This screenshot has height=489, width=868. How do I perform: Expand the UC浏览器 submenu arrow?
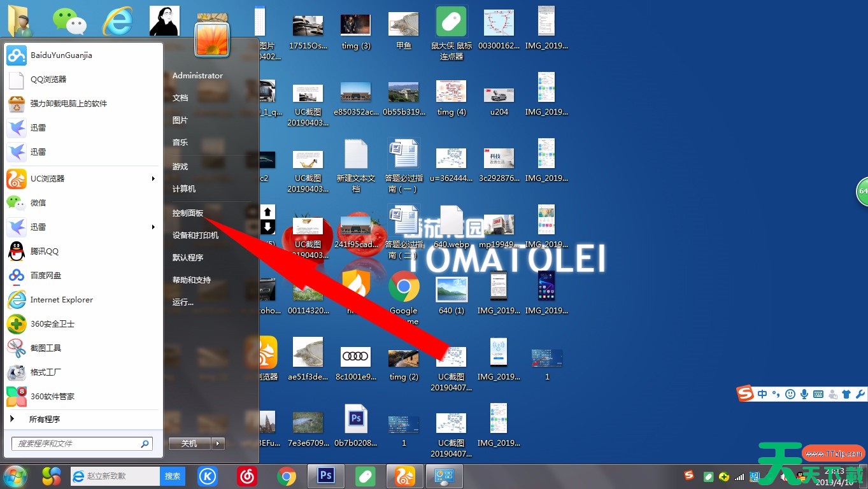[153, 179]
